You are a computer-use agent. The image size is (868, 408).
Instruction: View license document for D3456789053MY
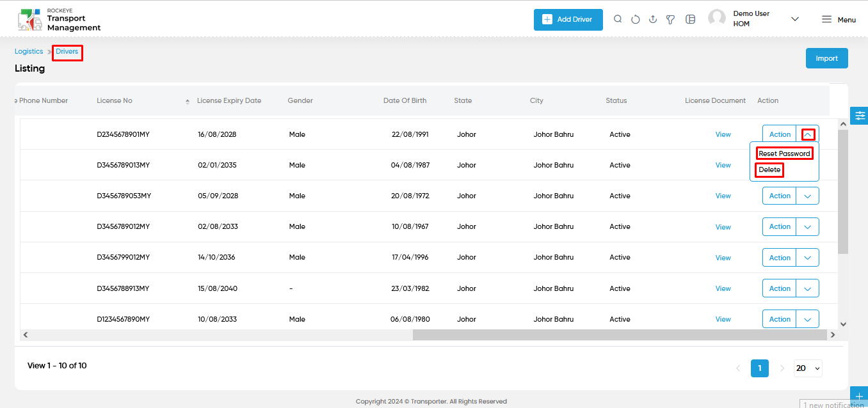[723, 196]
